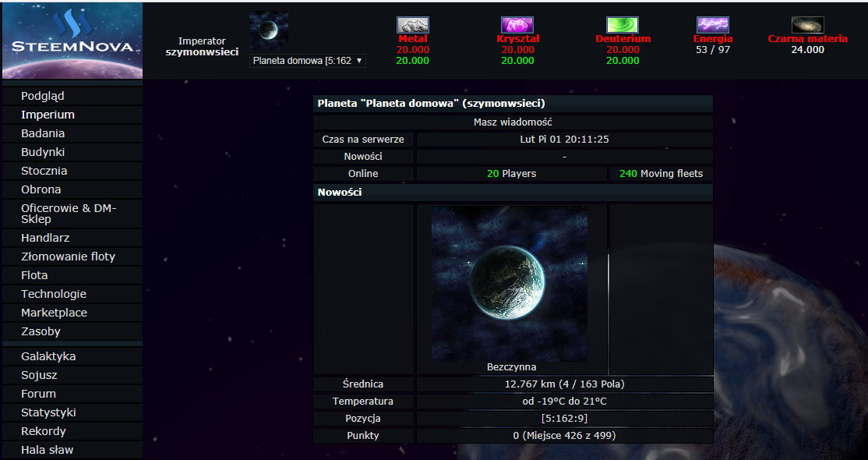Screen dimensions: 868x460
Task: Open the Budynki buildings menu
Action: [43, 152]
